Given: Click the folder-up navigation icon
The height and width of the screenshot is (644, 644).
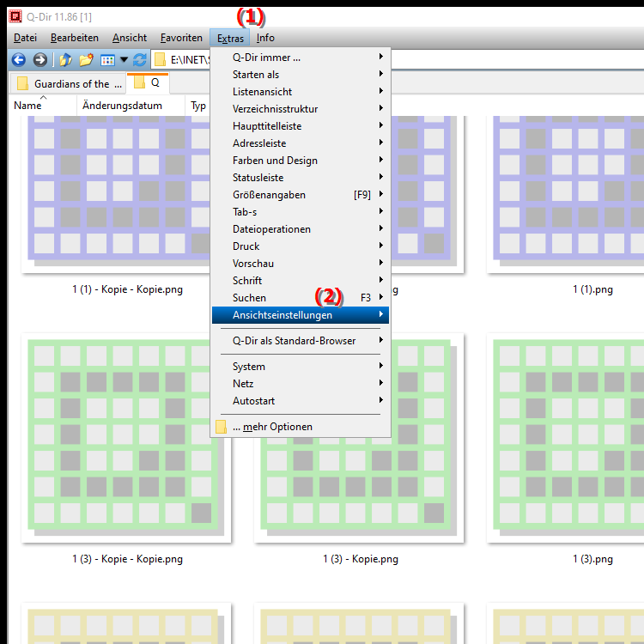Looking at the screenshot, I should point(65,60).
